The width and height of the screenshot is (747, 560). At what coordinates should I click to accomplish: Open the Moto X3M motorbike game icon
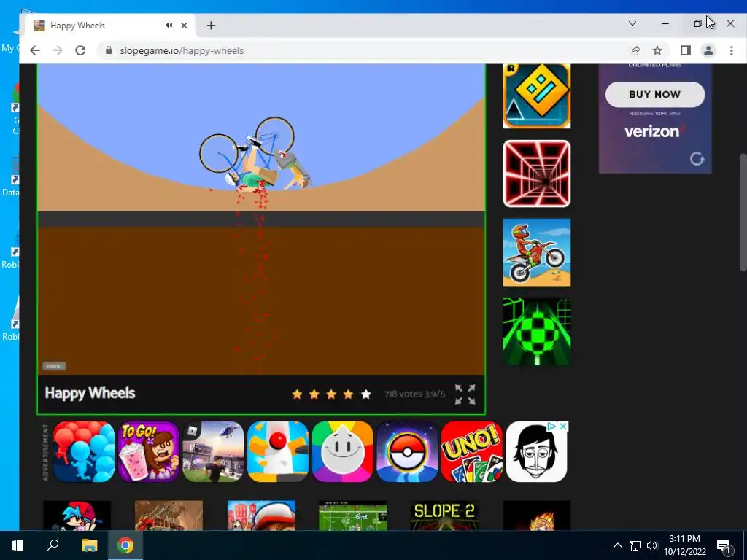537,252
